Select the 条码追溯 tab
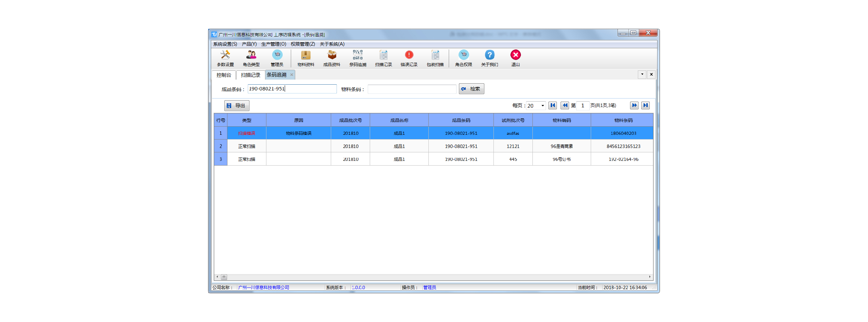Viewport: 868px width, 322px height. (x=277, y=75)
